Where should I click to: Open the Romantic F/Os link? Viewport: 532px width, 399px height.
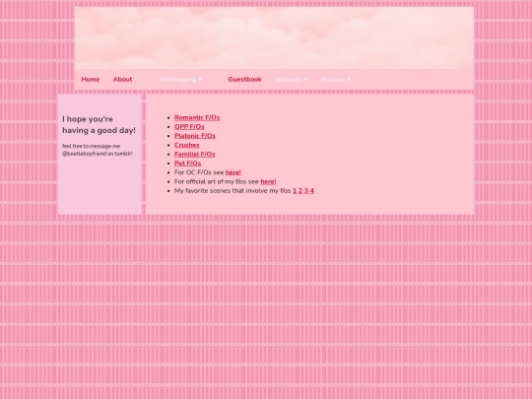click(197, 118)
